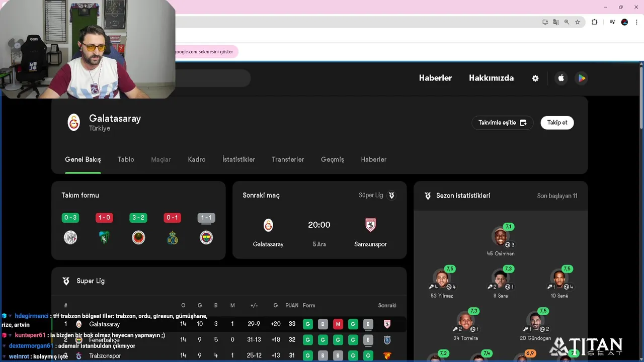
Task: Open the Geçmiş tab
Action: tap(333, 159)
